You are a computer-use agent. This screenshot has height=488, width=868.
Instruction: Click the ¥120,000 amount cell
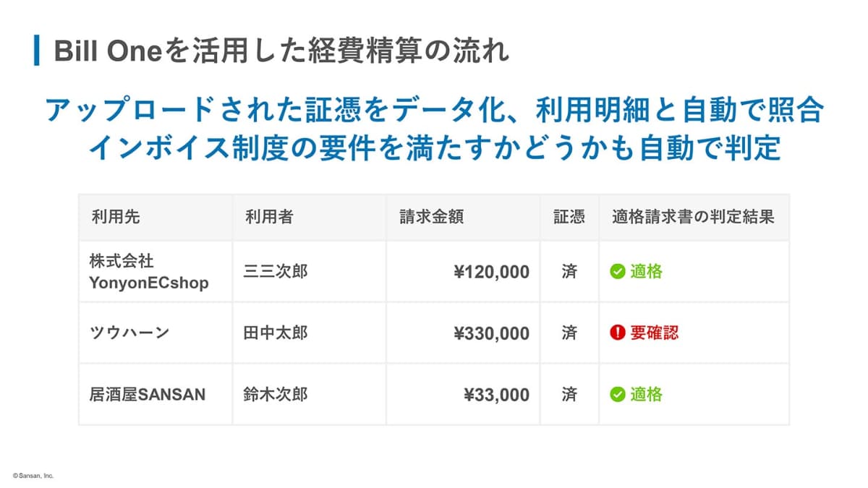(491, 273)
